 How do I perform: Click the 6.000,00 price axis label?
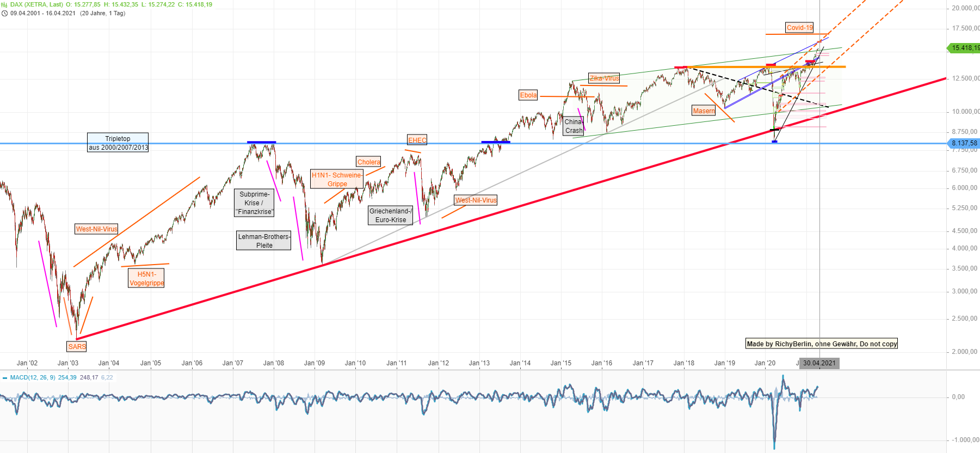[965, 188]
